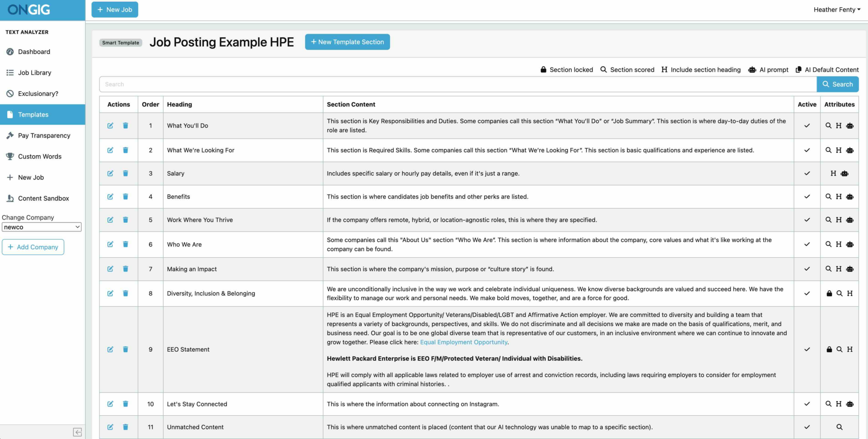
Task: Open the Dashboard from the sidebar
Action: 34,51
